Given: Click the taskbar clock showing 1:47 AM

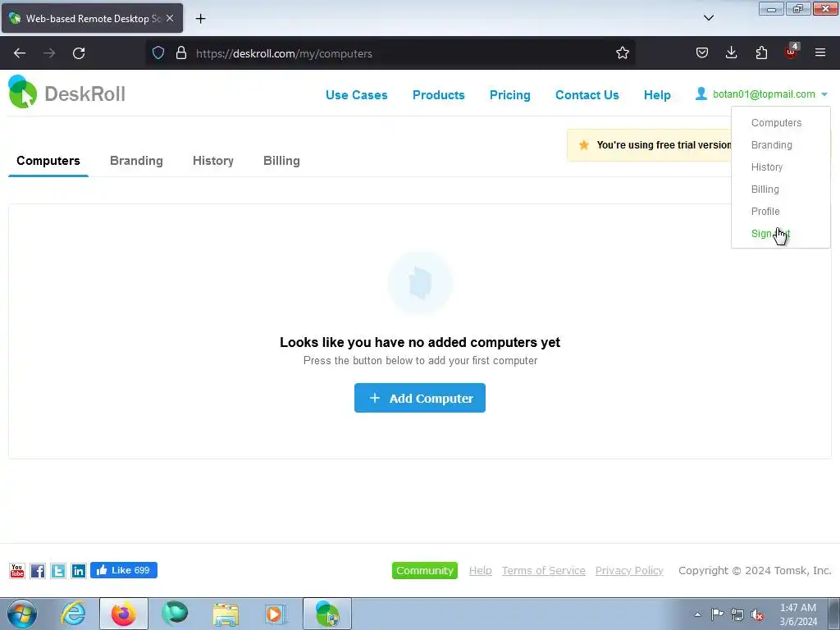Looking at the screenshot, I should (798, 614).
